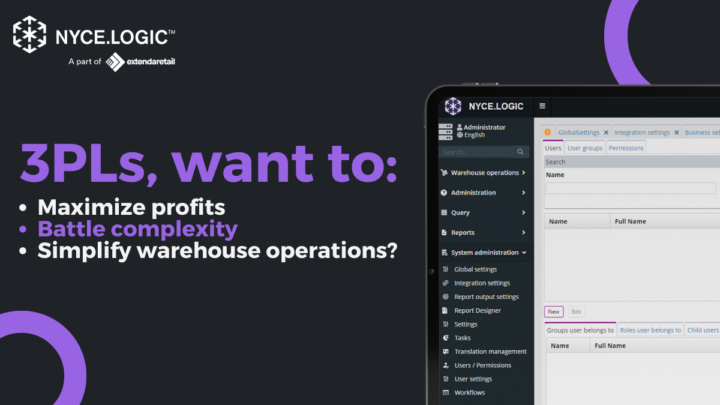Click the Query menu icon
The height and width of the screenshot is (405, 720).
click(x=444, y=213)
